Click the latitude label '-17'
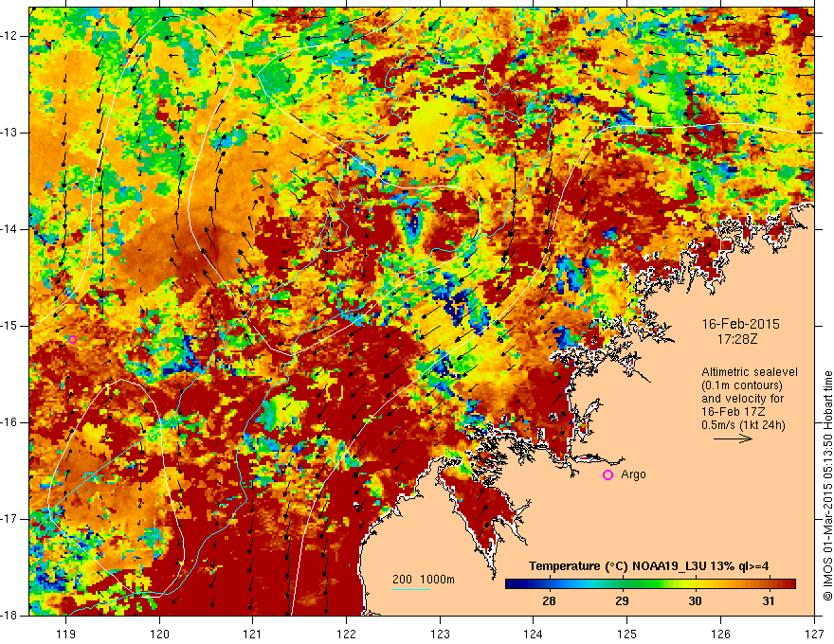 [x=10, y=519]
